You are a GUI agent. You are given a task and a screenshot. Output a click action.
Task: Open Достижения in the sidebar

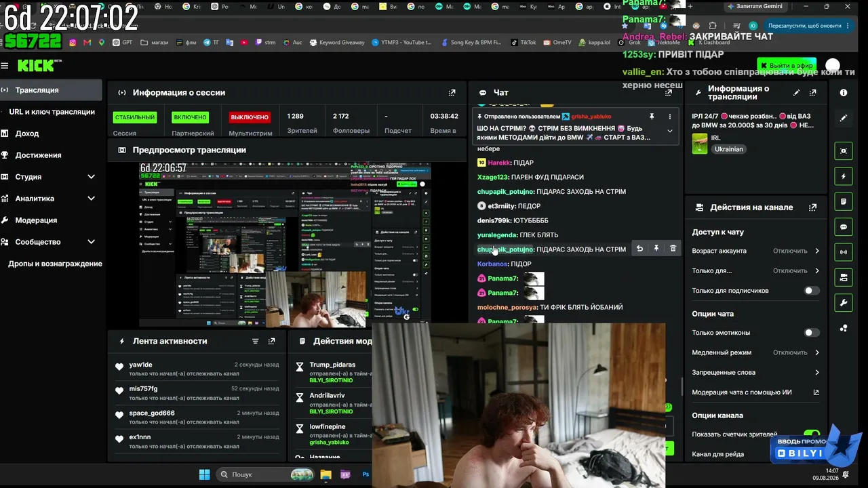(51, 155)
